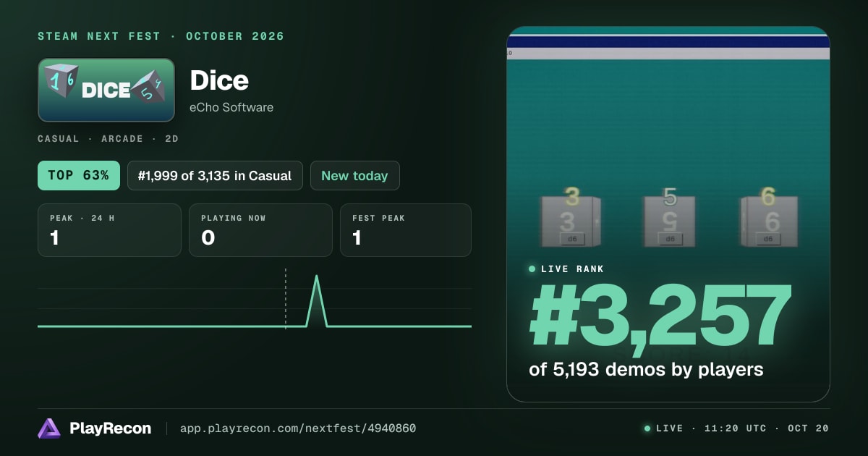
Task: Click the green live status dot in footer
Action: click(x=647, y=428)
